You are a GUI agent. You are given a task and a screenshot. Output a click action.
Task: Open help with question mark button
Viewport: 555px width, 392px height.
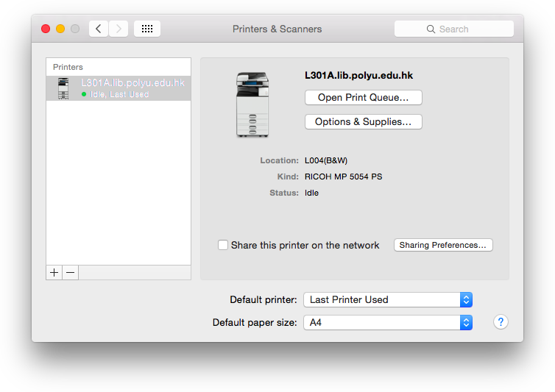coord(501,322)
